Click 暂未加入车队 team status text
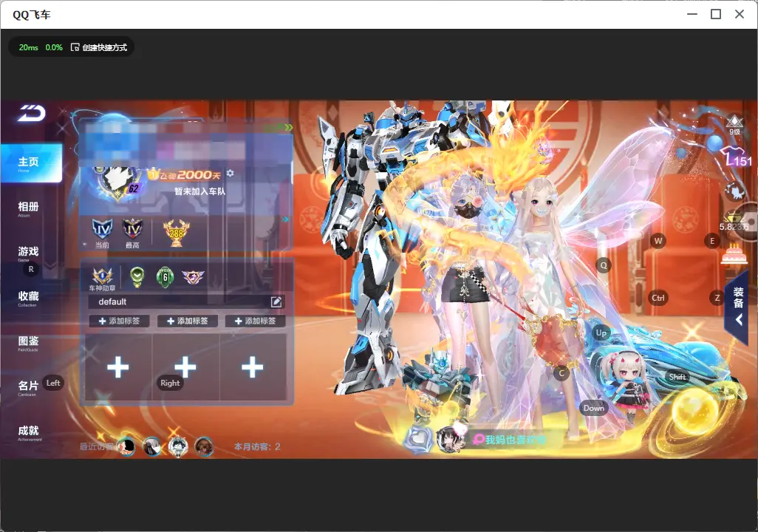 coord(199,191)
